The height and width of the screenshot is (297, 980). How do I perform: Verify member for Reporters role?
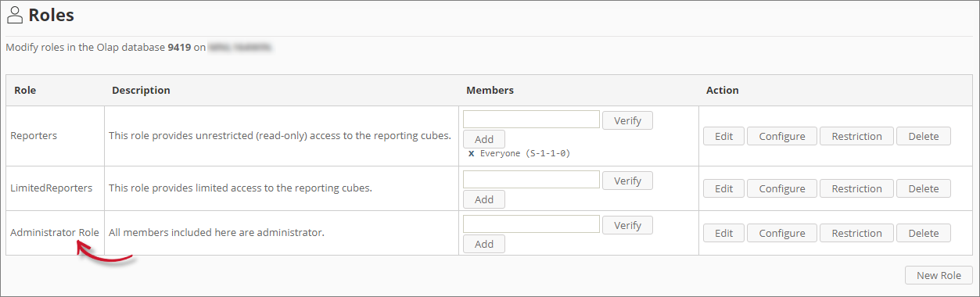[627, 120]
